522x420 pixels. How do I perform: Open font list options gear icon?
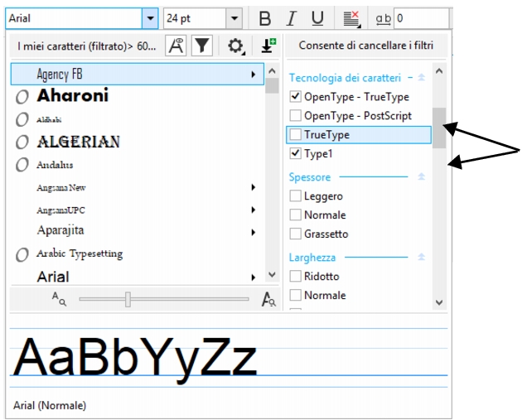click(x=235, y=46)
